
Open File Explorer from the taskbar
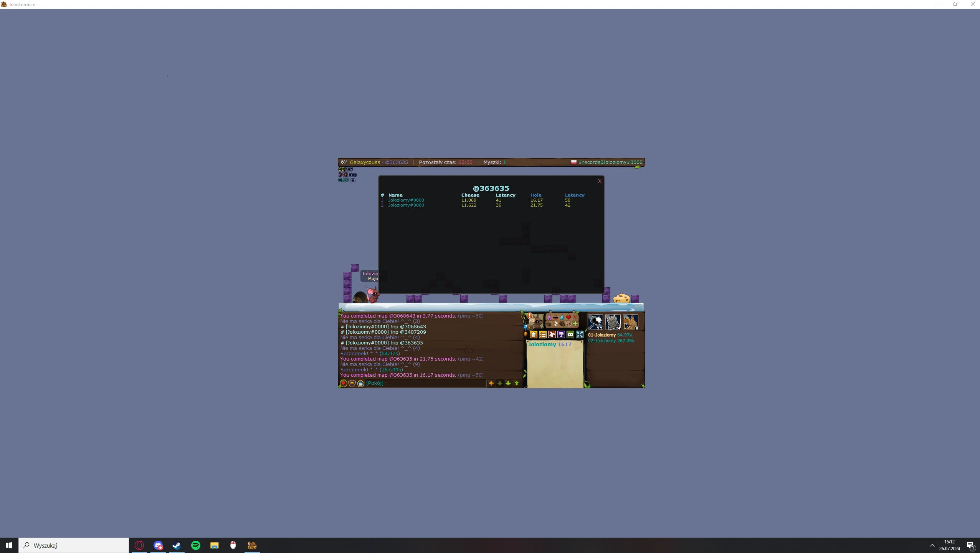[214, 545]
